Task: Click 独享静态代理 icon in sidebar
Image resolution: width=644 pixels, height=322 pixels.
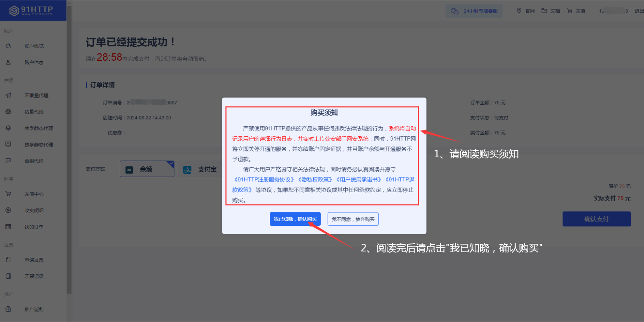Action: click(8, 144)
